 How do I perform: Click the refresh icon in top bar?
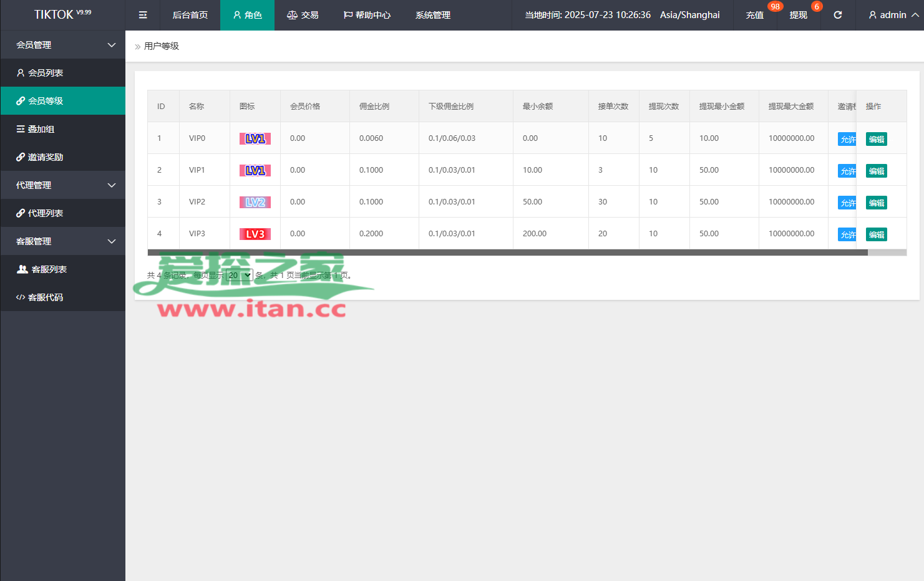837,15
